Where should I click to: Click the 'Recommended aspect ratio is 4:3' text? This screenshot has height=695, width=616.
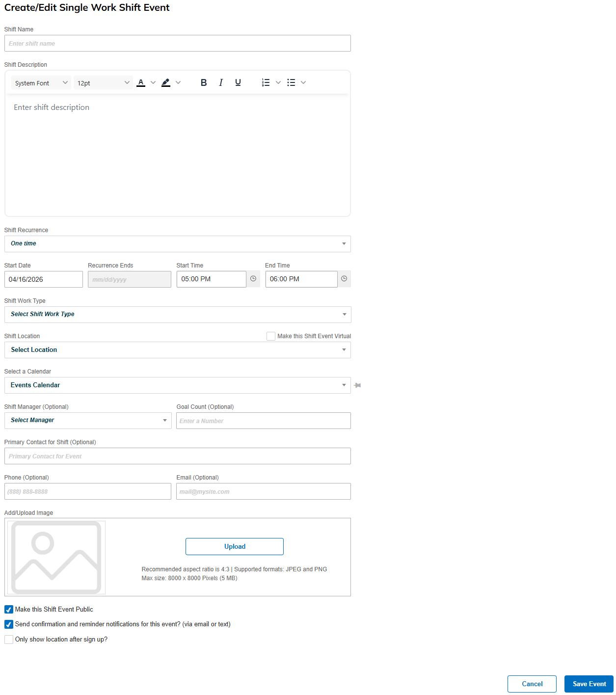pyautogui.click(x=186, y=569)
